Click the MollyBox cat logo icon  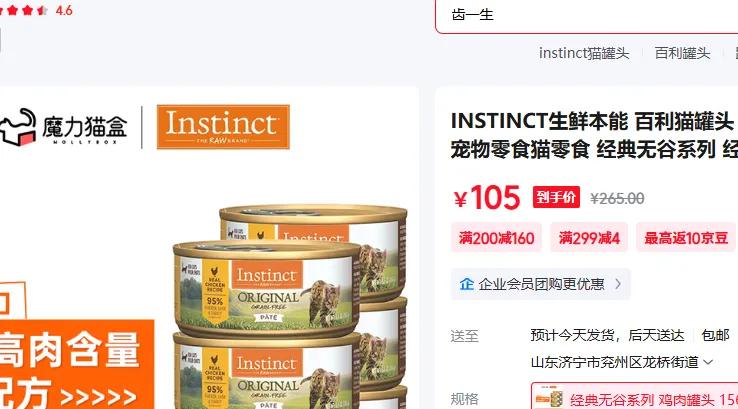click(x=18, y=127)
